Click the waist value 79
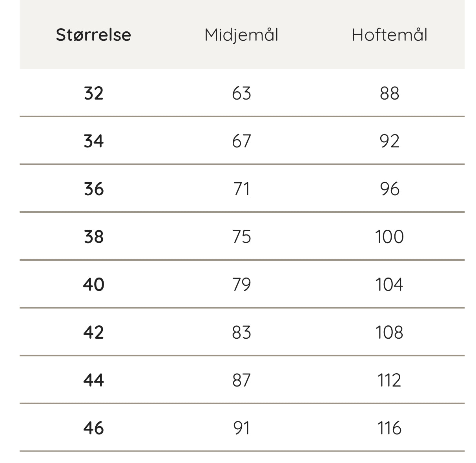 click(x=241, y=285)
